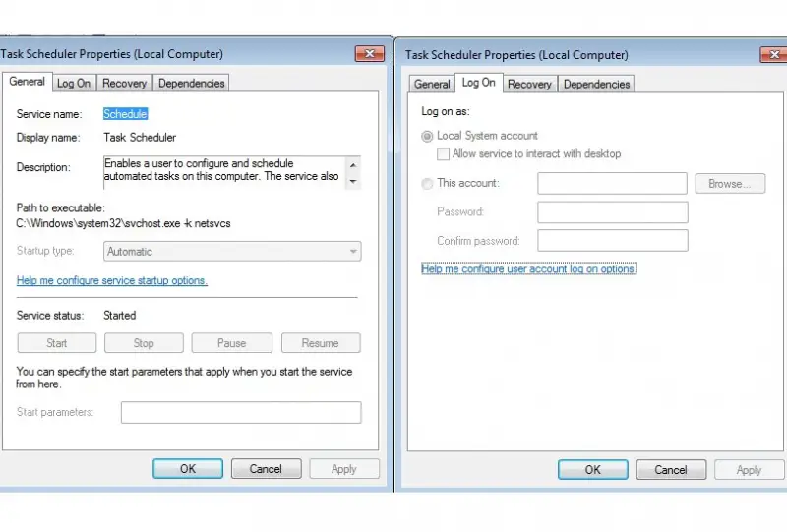Click the Password input field
This screenshot has height=532, width=787.
pyautogui.click(x=612, y=212)
